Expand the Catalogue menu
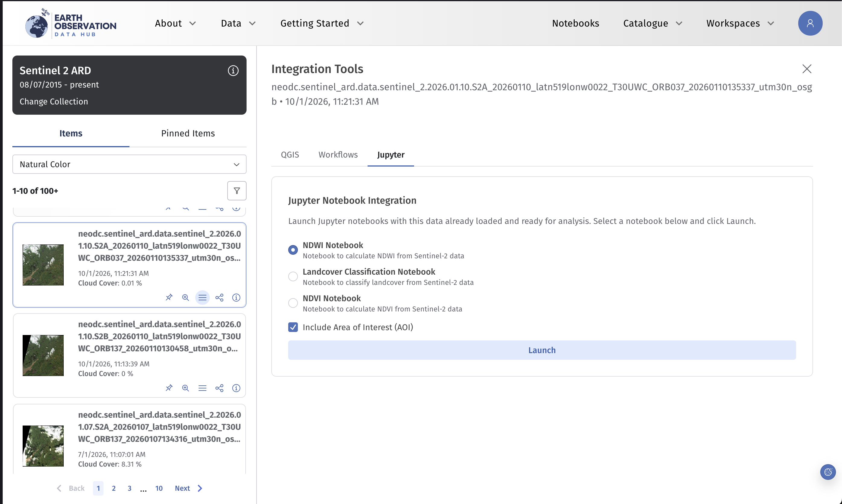The height and width of the screenshot is (504, 842). (x=652, y=23)
